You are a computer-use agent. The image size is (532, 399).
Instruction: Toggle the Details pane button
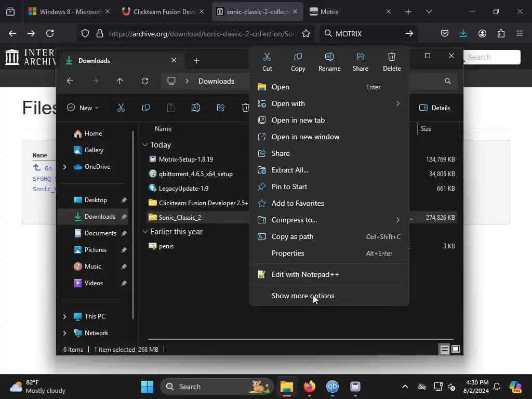pyautogui.click(x=435, y=108)
